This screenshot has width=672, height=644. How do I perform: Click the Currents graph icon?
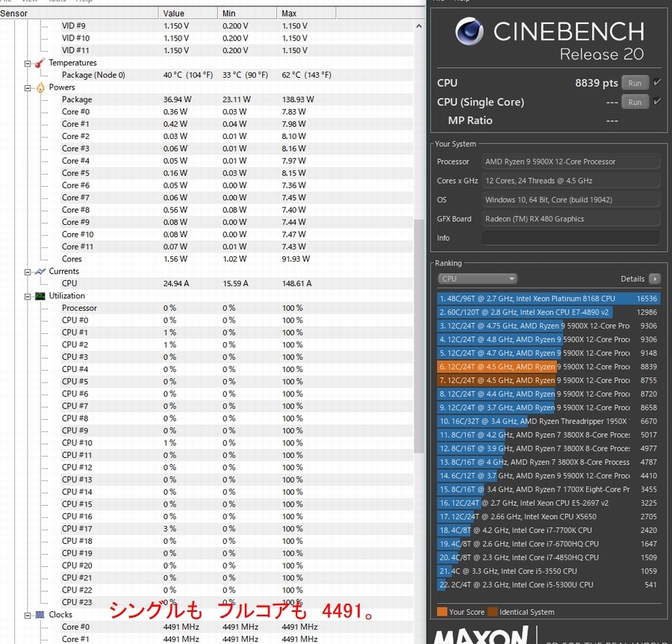point(40,271)
